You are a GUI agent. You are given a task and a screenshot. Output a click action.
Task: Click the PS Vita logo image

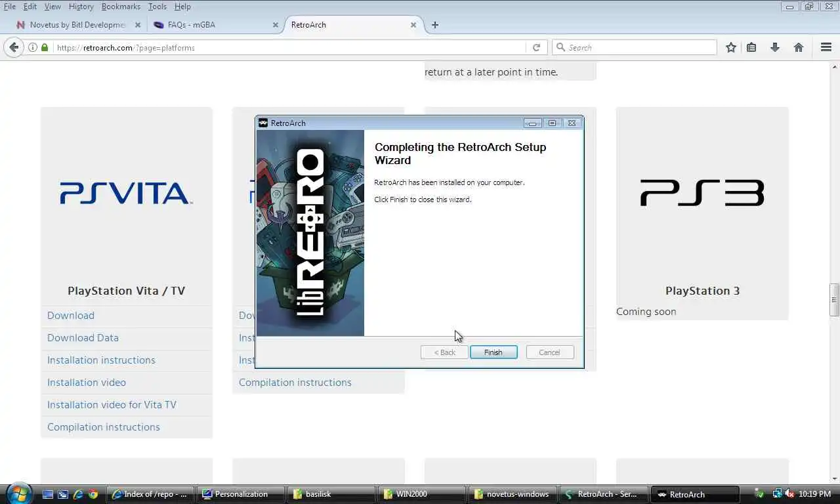[126, 194]
